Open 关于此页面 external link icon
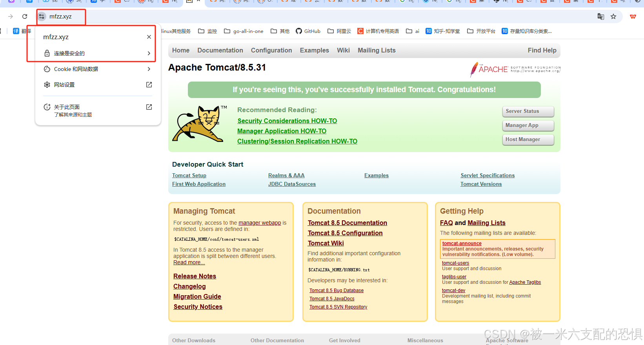644x345 pixels. 149,107
